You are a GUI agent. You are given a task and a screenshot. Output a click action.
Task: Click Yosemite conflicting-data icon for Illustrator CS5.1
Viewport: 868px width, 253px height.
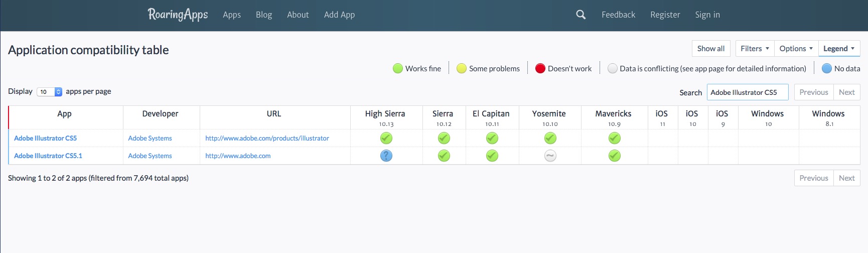tap(550, 156)
